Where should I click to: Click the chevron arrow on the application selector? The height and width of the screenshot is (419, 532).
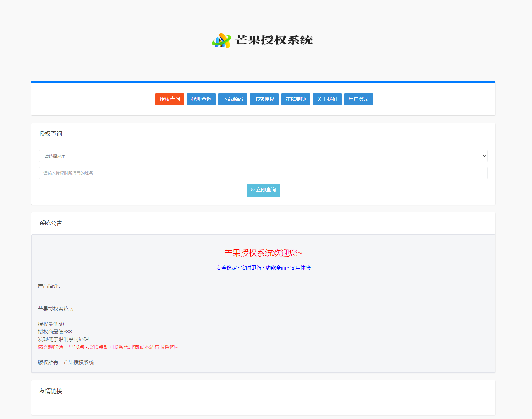pos(484,156)
